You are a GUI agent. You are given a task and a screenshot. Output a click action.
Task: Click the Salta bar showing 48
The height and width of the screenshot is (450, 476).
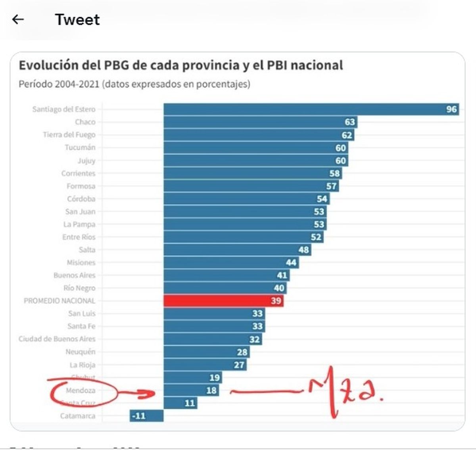pyautogui.click(x=237, y=250)
